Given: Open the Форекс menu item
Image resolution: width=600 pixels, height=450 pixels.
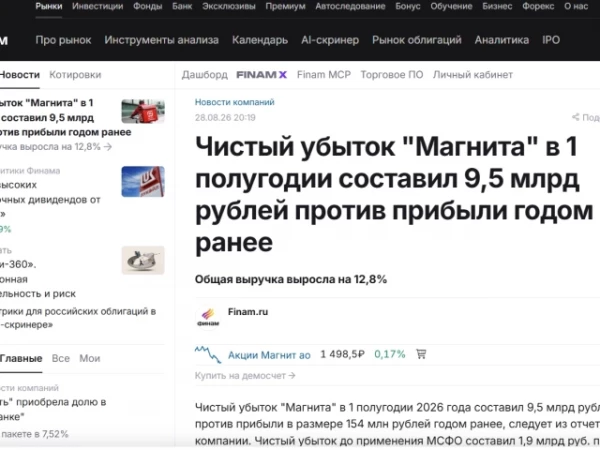Looking at the screenshot, I should [538, 6].
